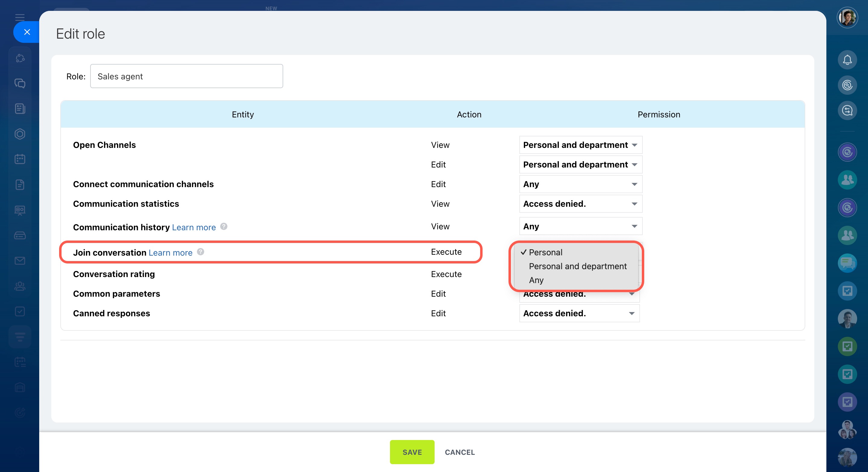The image size is (868, 472).
Task: Open the chat messenger icon in left sidebar
Action: click(x=20, y=83)
